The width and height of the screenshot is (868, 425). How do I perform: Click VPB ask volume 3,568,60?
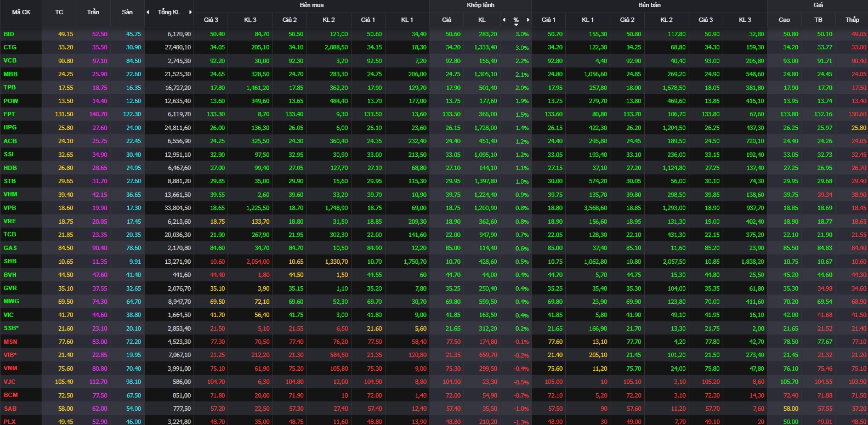(595, 208)
